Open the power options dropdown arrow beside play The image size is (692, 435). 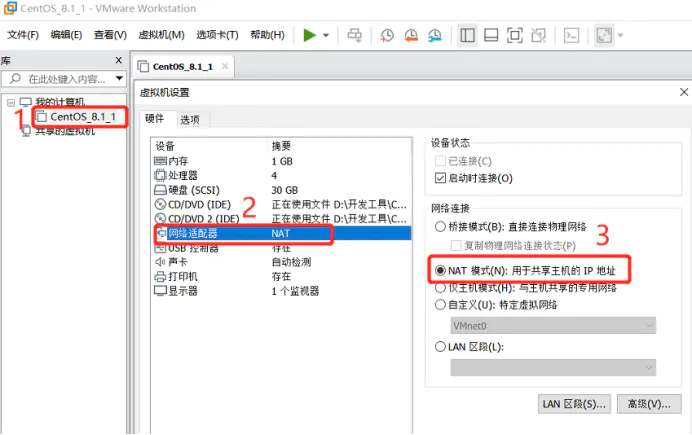(326, 35)
